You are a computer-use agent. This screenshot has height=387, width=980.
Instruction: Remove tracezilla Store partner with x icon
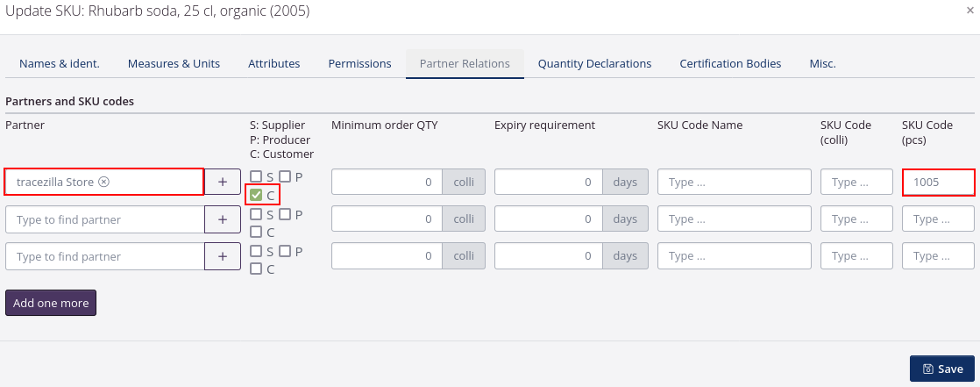(103, 183)
